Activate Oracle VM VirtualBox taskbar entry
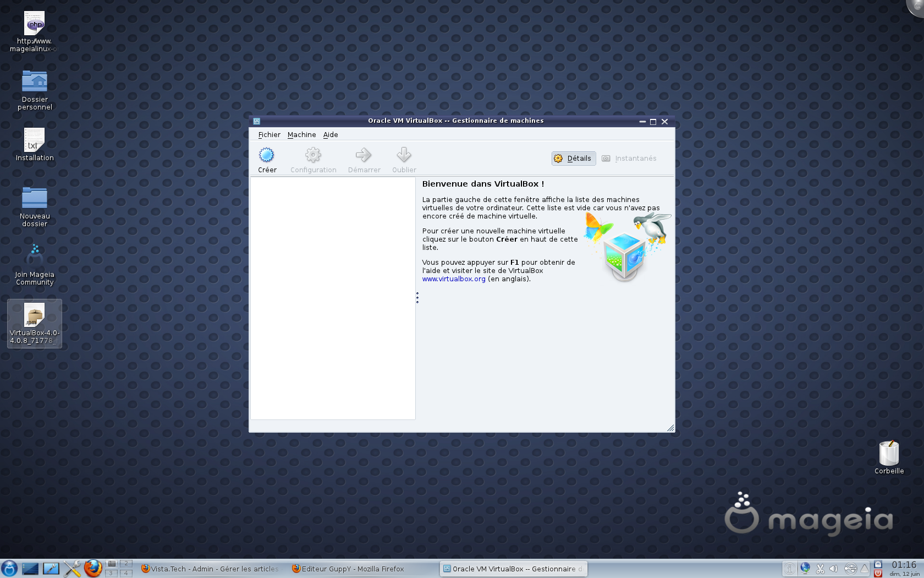Image resolution: width=924 pixels, height=578 pixels. point(514,569)
